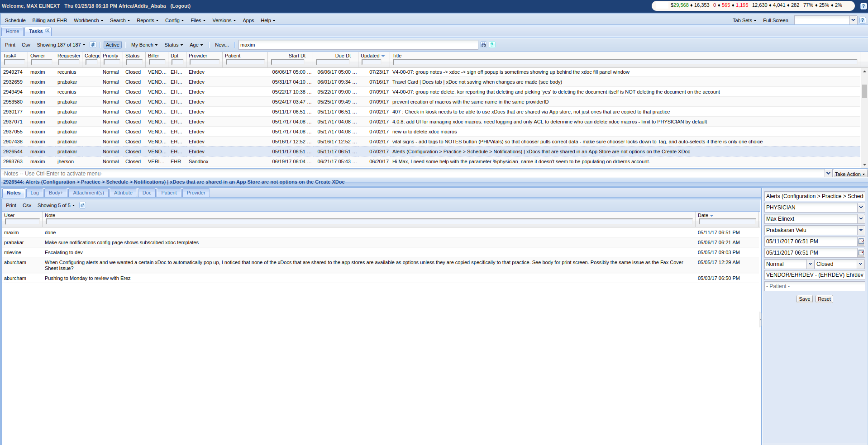Open the due date calendar picker
This screenshot has width=868, height=445.
861,253
